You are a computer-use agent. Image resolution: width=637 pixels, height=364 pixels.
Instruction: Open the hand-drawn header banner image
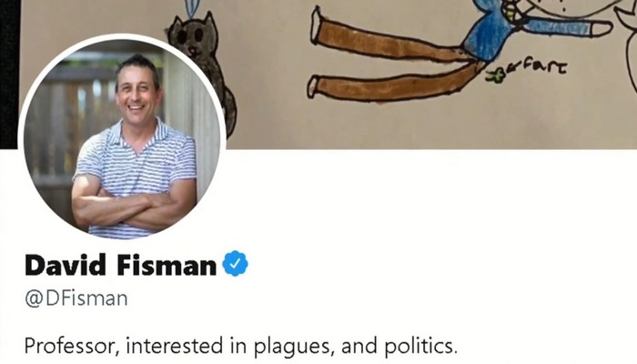(329, 75)
